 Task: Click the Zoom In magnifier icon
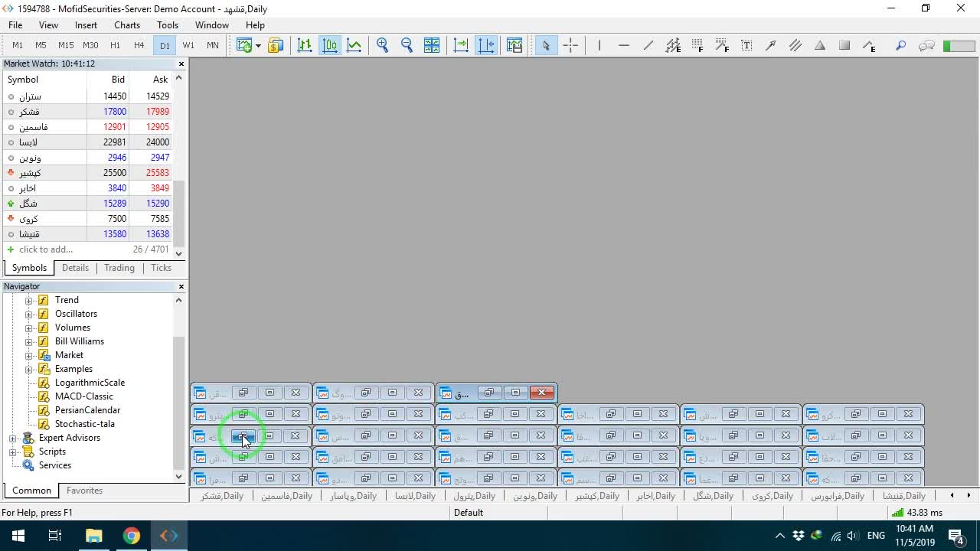click(x=383, y=45)
